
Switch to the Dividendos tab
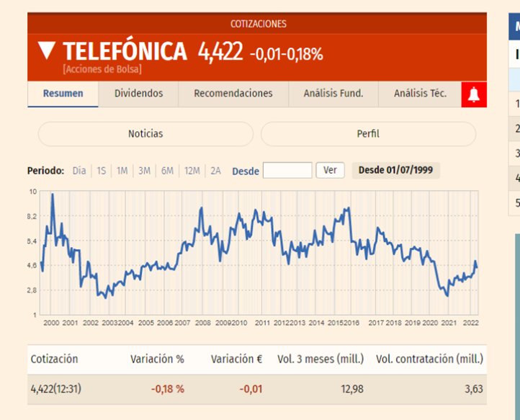(138, 94)
